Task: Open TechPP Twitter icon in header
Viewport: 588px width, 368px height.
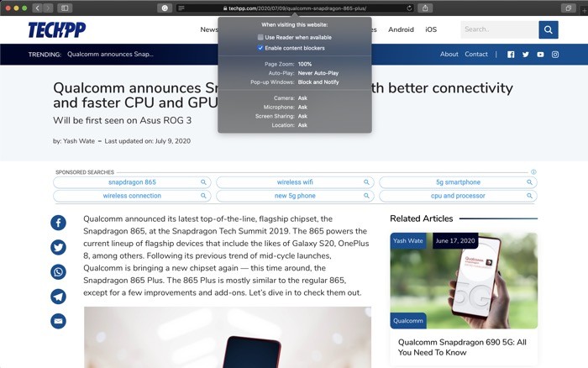Action: click(525, 55)
